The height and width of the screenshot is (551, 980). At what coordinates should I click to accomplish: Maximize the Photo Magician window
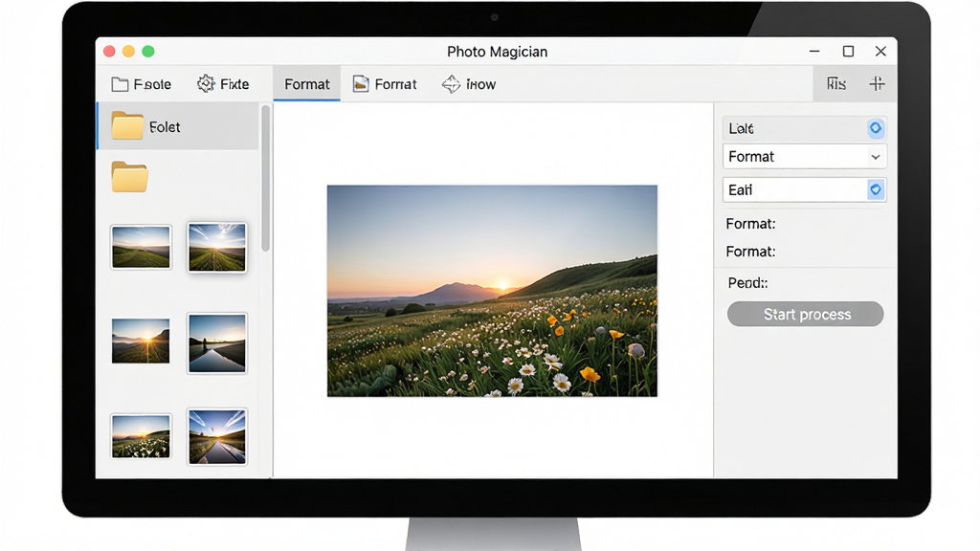pyautogui.click(x=848, y=52)
